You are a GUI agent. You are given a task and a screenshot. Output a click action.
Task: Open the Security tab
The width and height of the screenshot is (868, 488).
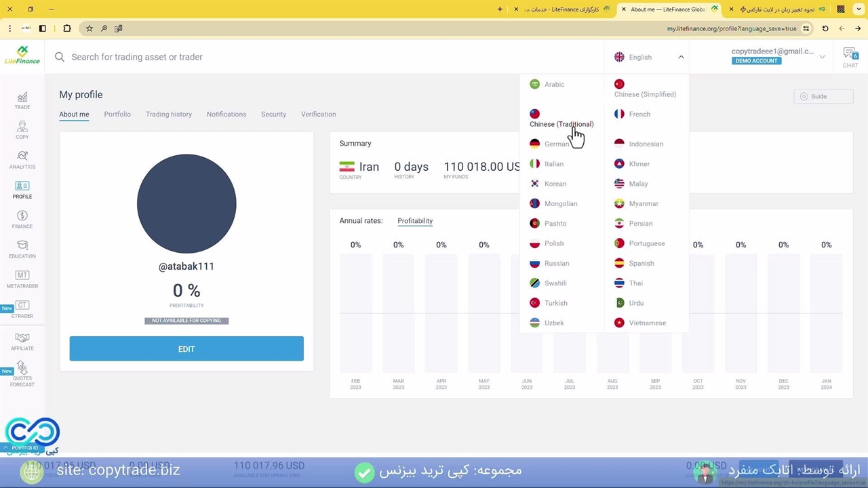tap(273, 115)
